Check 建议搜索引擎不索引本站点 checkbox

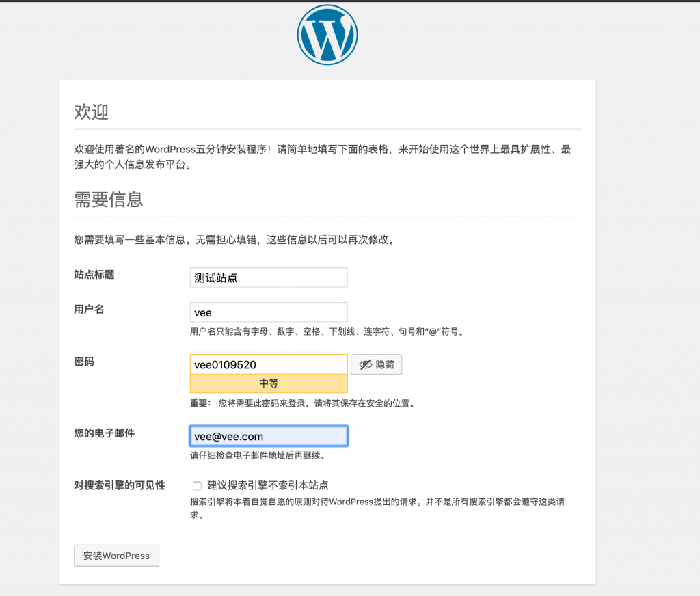click(197, 485)
